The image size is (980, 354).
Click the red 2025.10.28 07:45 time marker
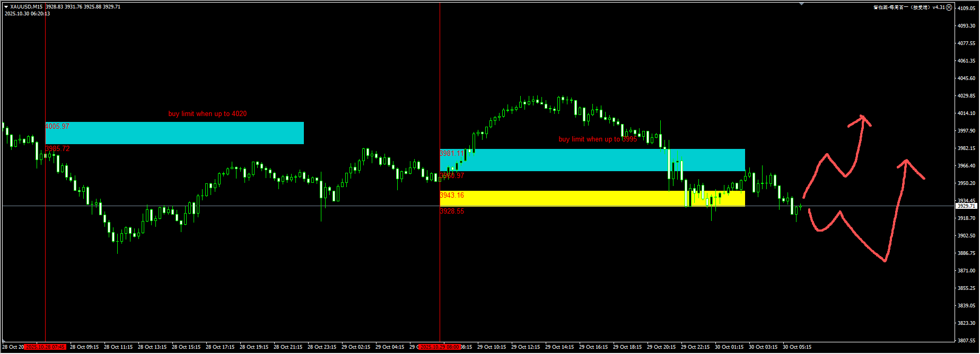click(x=46, y=347)
